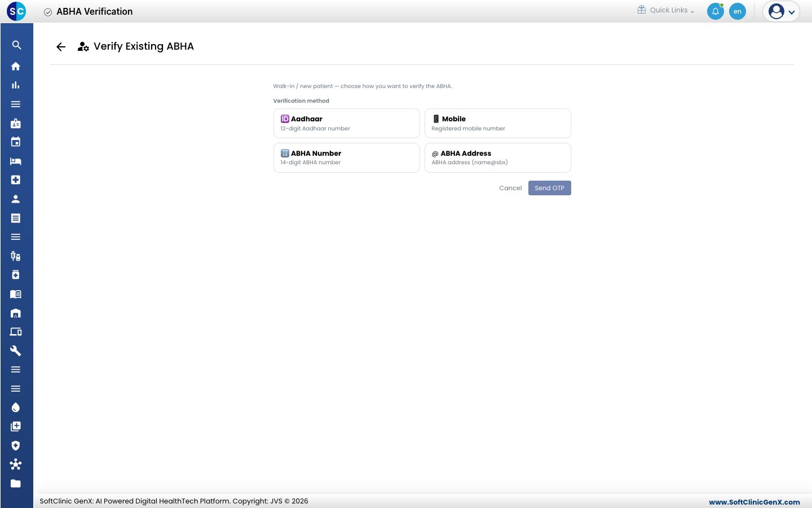Screen dimensions: 812x508
Task: Expand the Quick Links dropdown
Action: click(672, 10)
